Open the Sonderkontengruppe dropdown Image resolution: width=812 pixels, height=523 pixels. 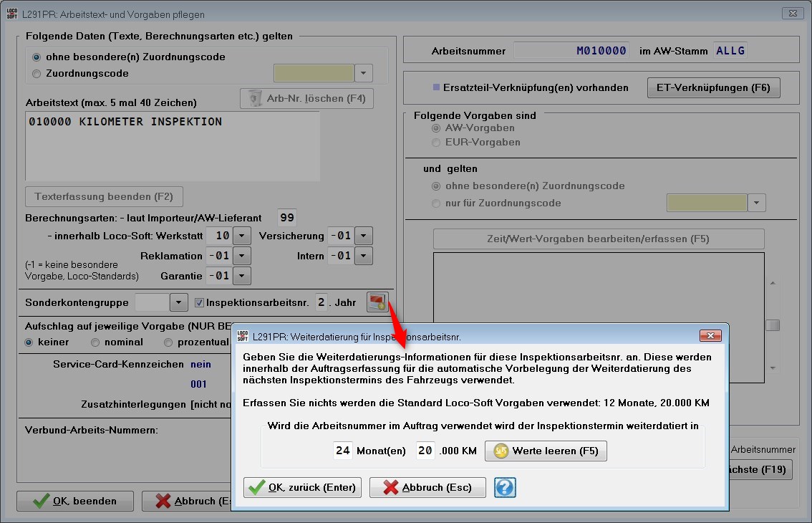coord(178,302)
